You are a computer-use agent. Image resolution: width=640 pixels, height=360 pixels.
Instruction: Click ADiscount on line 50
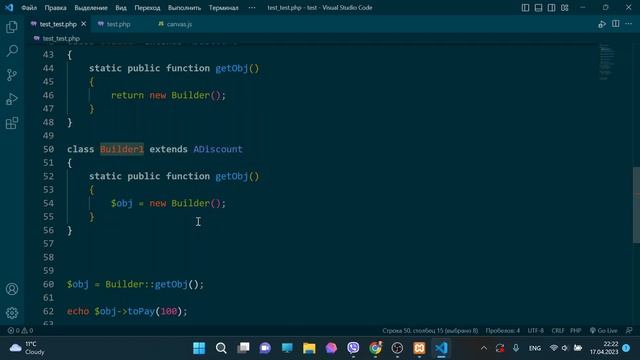tap(218, 149)
